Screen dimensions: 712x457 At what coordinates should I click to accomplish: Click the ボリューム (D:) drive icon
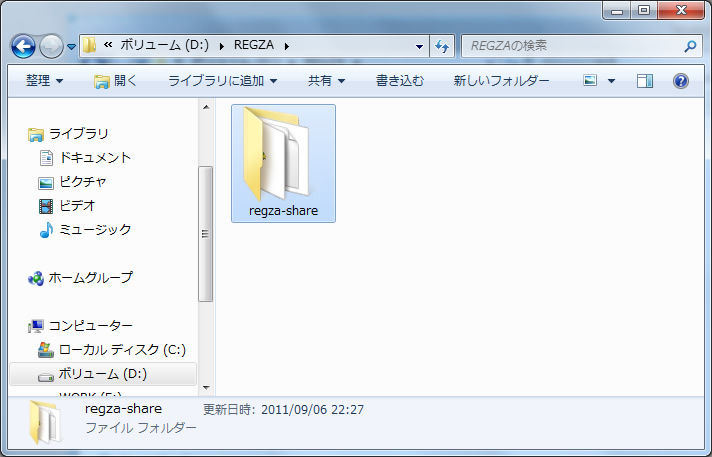(45, 377)
